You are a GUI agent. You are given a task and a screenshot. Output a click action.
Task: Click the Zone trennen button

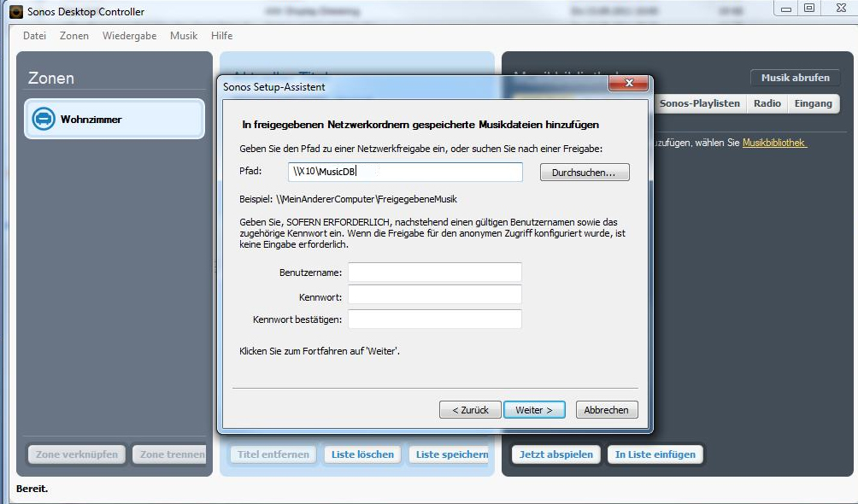171,454
